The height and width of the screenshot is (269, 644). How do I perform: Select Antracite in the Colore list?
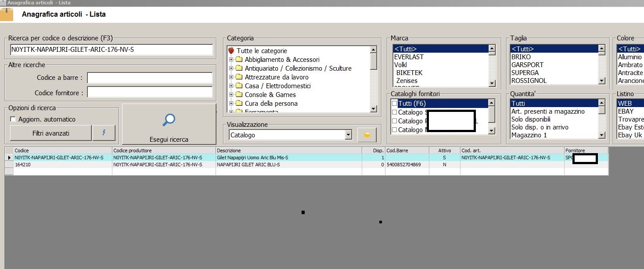coord(630,73)
